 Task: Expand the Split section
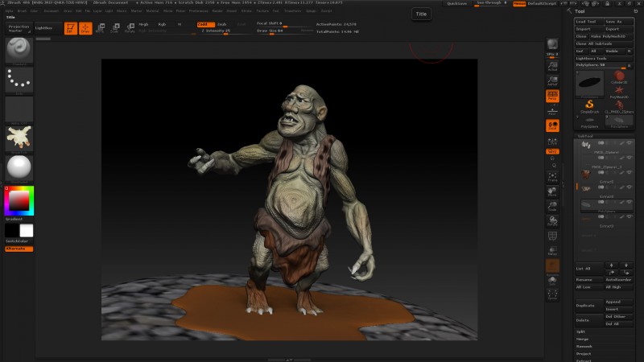click(580, 331)
